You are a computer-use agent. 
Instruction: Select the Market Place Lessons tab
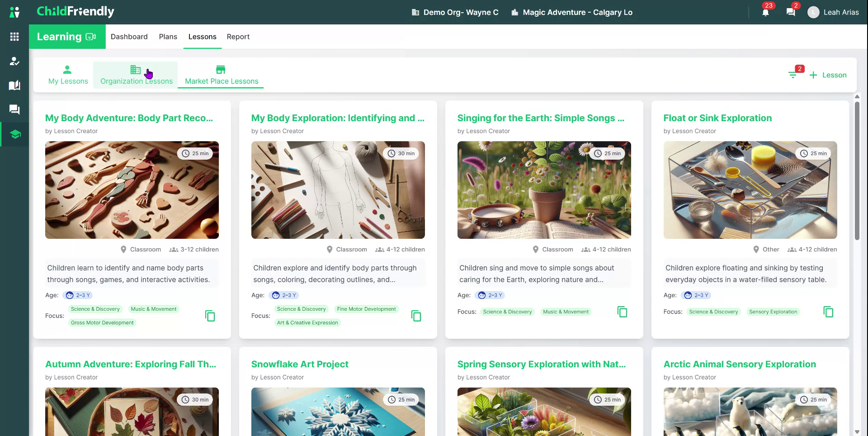point(222,75)
